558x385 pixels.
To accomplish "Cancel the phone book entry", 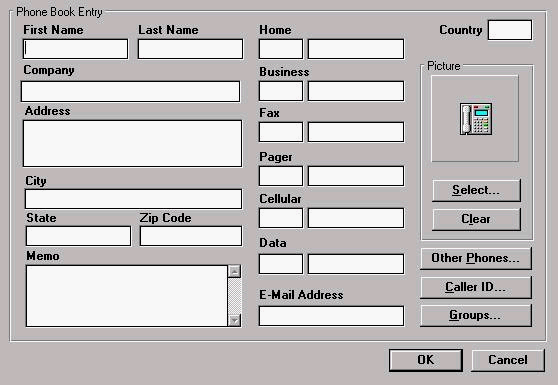I will coord(508,360).
